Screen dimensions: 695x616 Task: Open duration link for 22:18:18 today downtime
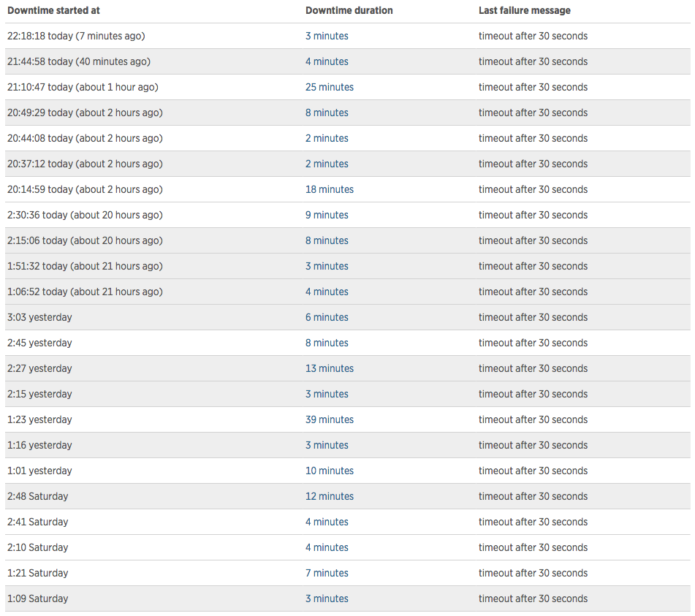[327, 36]
